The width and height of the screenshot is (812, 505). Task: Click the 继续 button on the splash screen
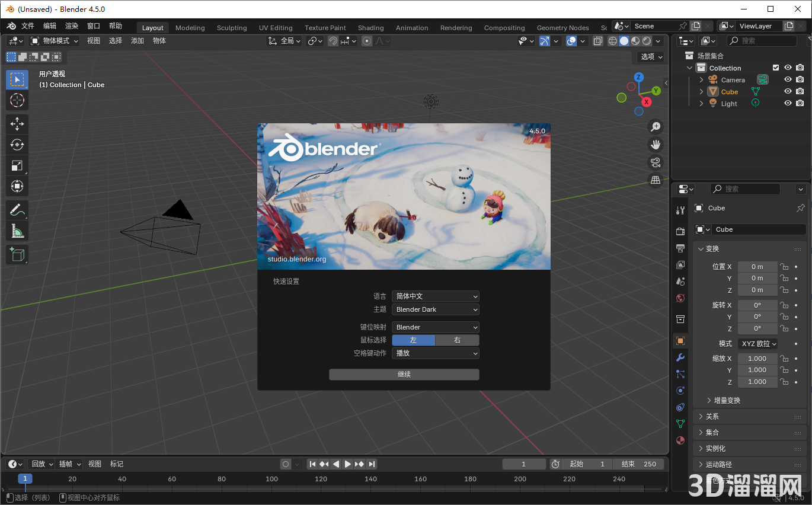click(404, 374)
